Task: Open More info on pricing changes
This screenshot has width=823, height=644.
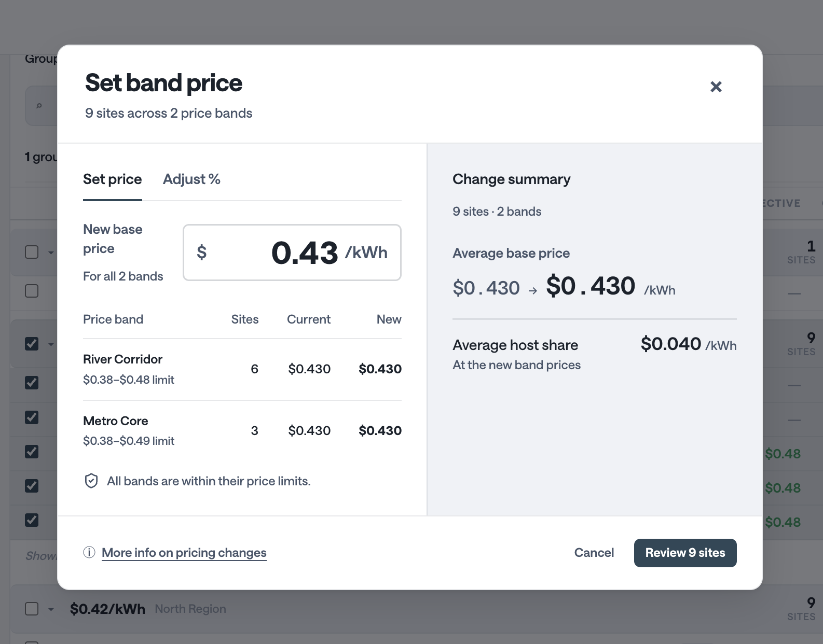Action: [184, 553]
